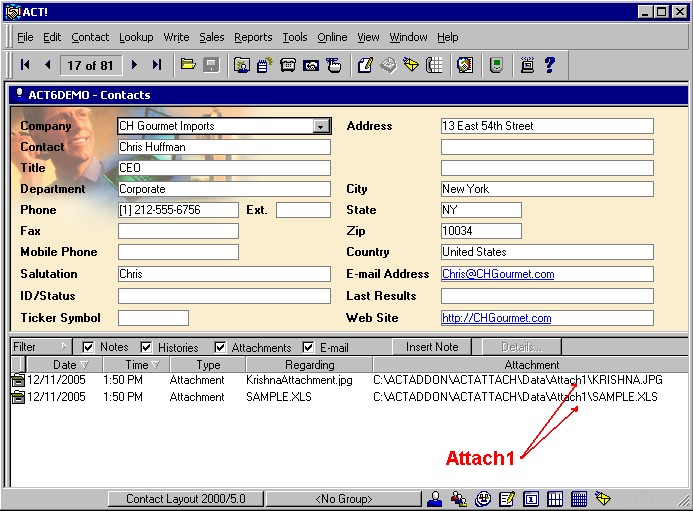Toggle the Histories filter checkbox
This screenshot has width=693, height=511.
coord(146,347)
